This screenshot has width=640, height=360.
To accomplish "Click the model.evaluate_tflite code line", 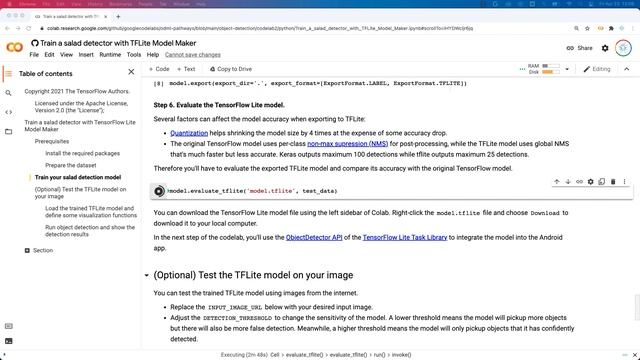I will pyautogui.click(x=253, y=191).
